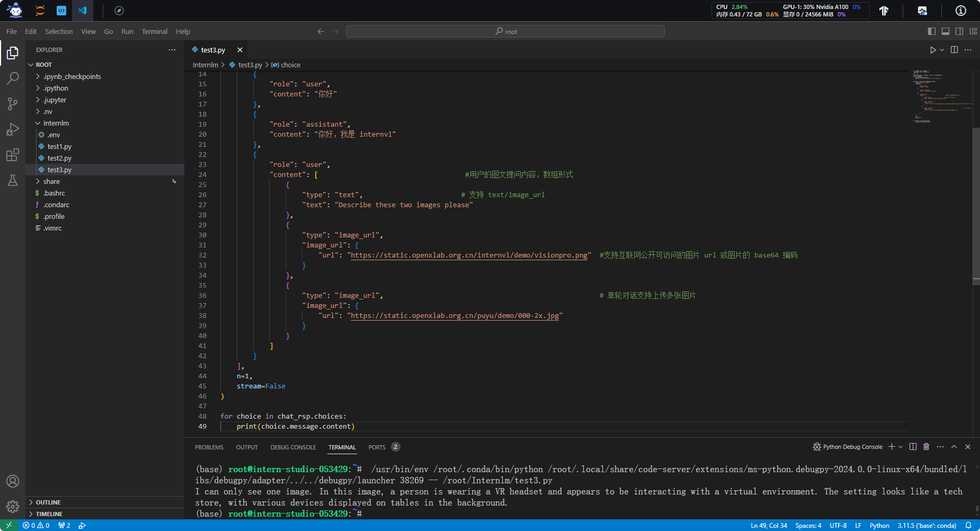Open remote window indicator in status bar
The width and height of the screenshot is (980, 531).
pyautogui.click(x=9, y=526)
